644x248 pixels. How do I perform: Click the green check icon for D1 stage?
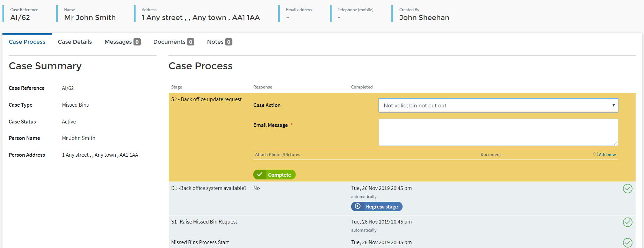pyautogui.click(x=627, y=189)
